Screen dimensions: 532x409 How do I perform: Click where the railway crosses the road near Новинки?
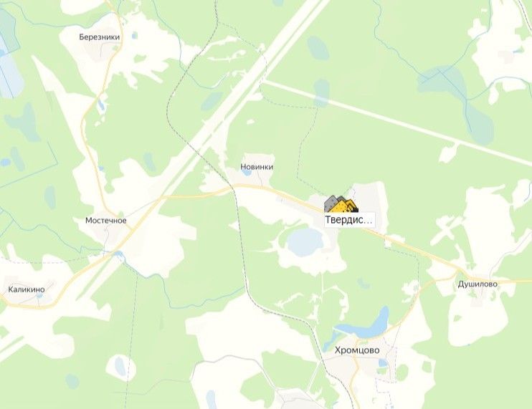coord(234,187)
